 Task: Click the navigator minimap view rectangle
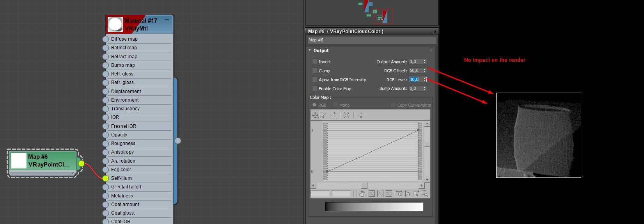(383, 16)
